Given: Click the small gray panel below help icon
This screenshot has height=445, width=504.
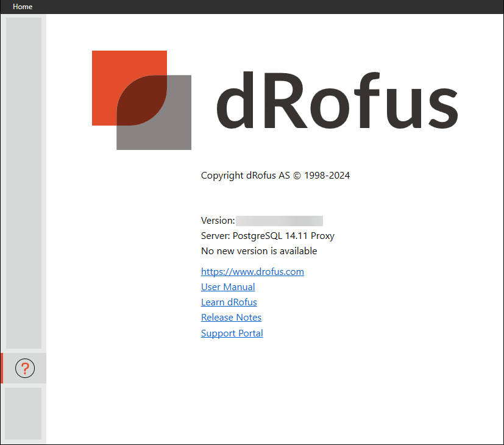Looking at the screenshot, I should (x=24, y=413).
